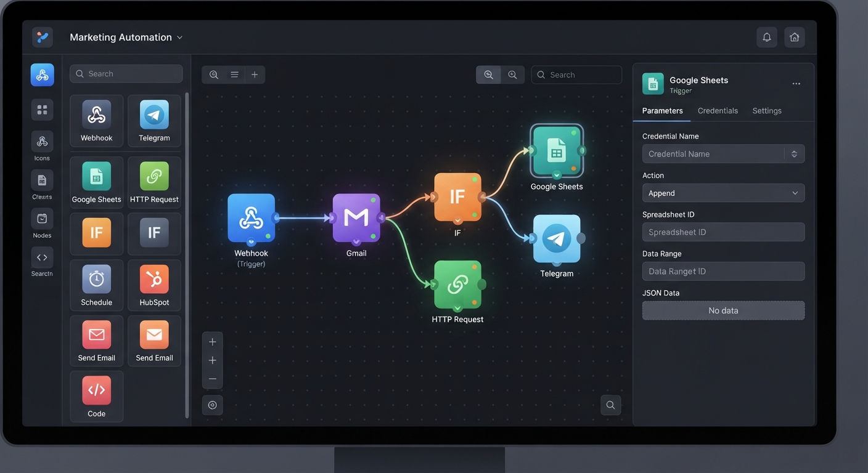This screenshot has height=473, width=868.
Task: Select the Google Sheets node on canvas
Action: click(x=557, y=150)
